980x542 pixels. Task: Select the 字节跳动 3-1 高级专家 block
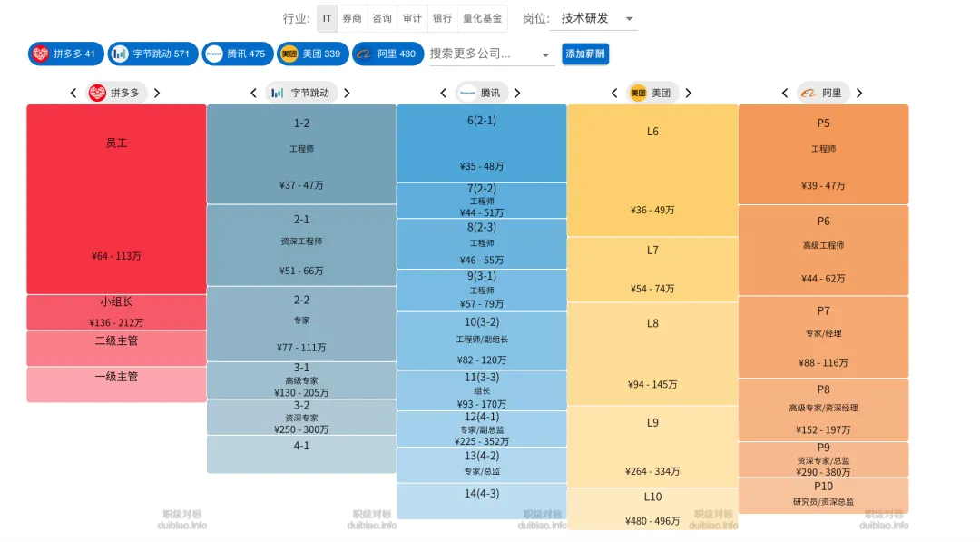301,380
